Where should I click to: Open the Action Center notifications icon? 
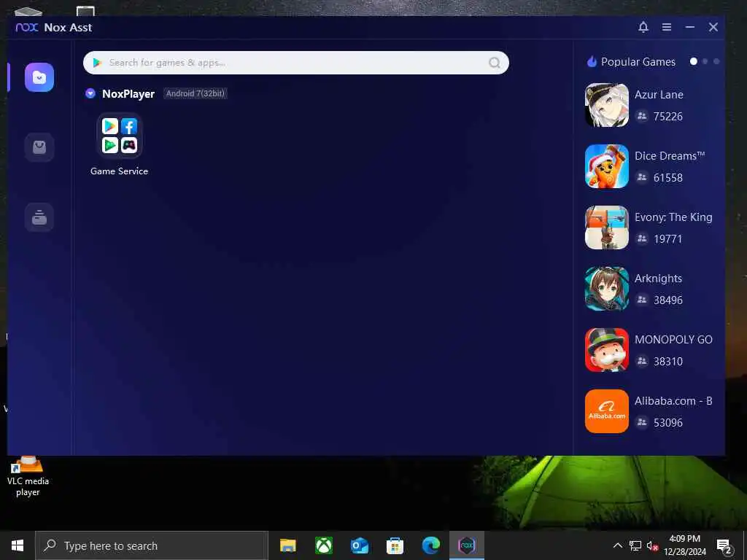click(x=724, y=545)
